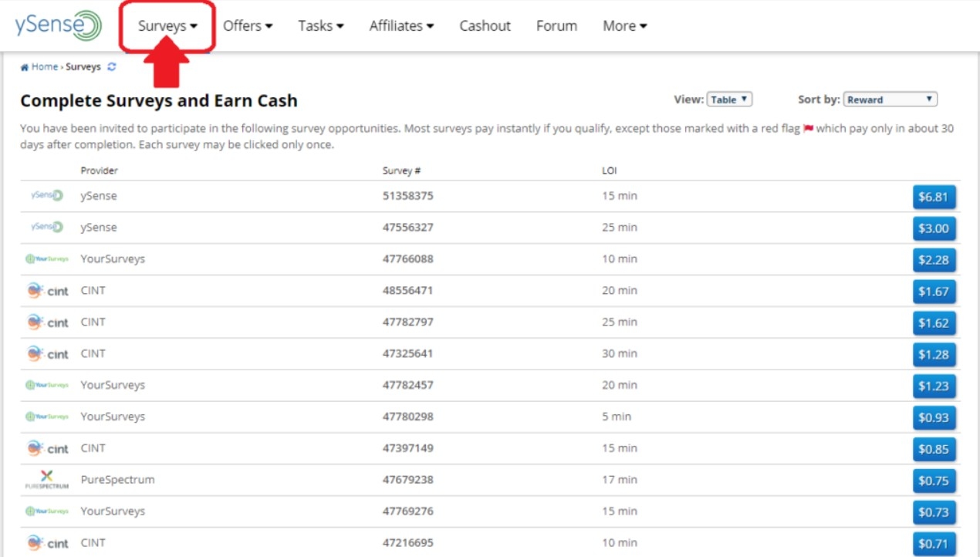Click the PureSpectrum provider icon
This screenshot has width=980, height=557.
point(48,480)
